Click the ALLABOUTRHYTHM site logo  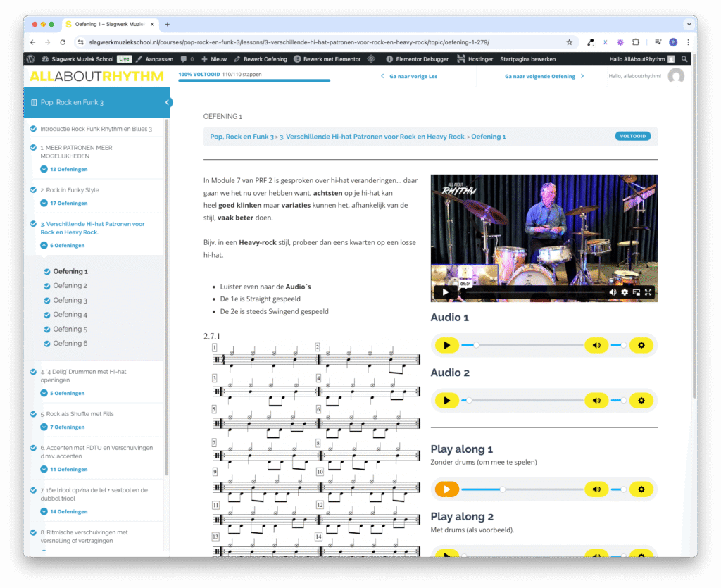pos(96,76)
